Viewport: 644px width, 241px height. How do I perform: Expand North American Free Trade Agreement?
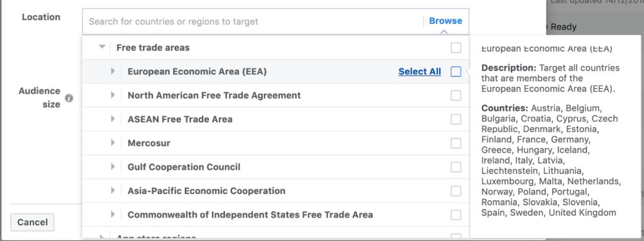113,96
